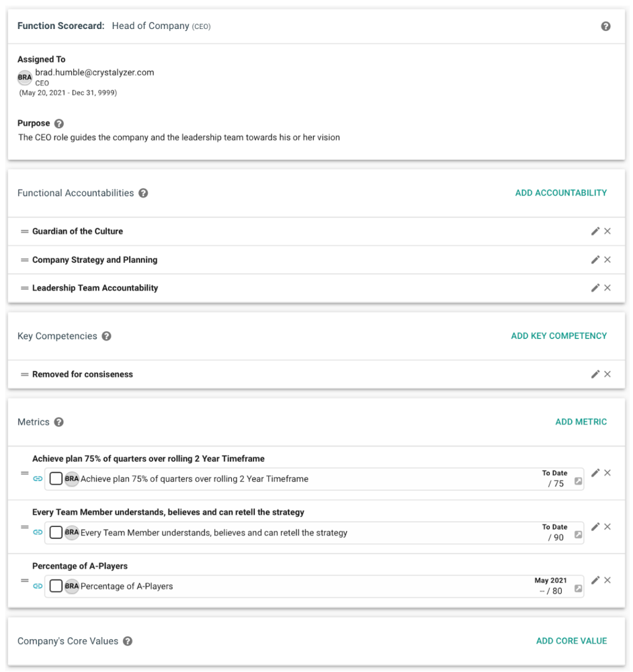The height and width of the screenshot is (672, 633).
Task: Grab drag handle for Guardian of the Culture
Action: 25,231
